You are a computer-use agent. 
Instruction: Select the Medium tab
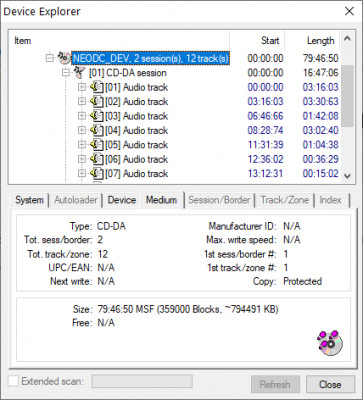coord(162,200)
